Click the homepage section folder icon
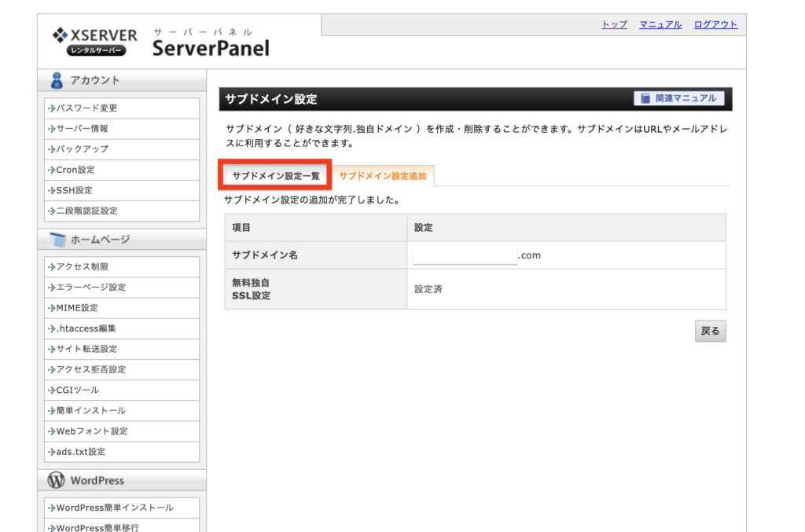The image size is (805, 532). click(57, 240)
